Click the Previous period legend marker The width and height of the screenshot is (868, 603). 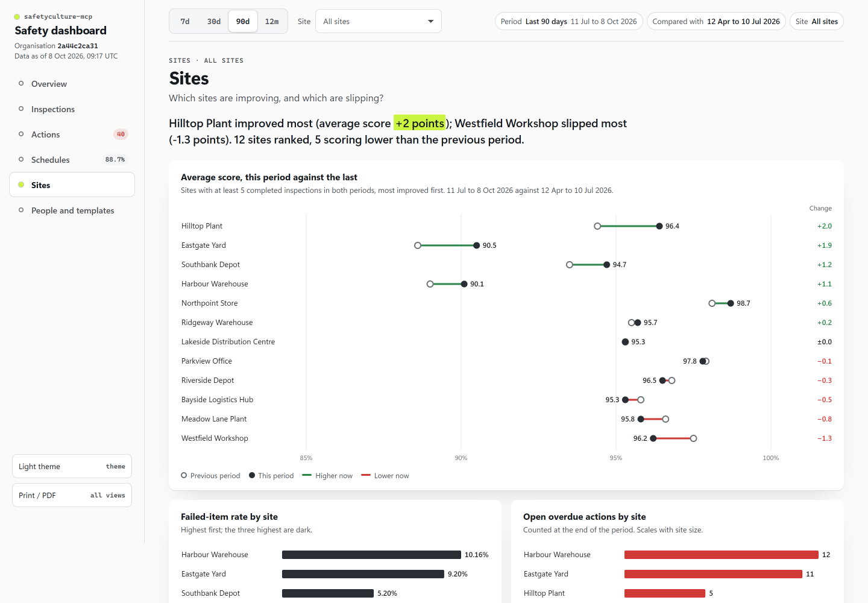pyautogui.click(x=184, y=475)
